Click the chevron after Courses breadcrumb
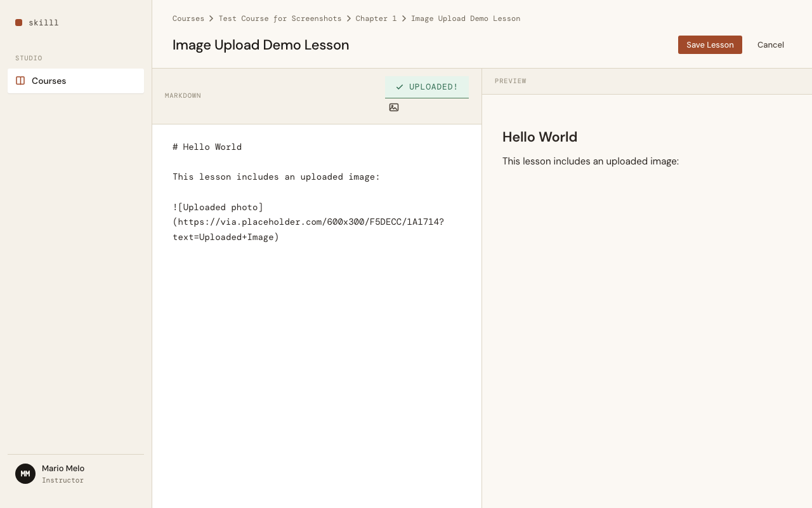Screen dimensions: 812x508 pos(211,18)
